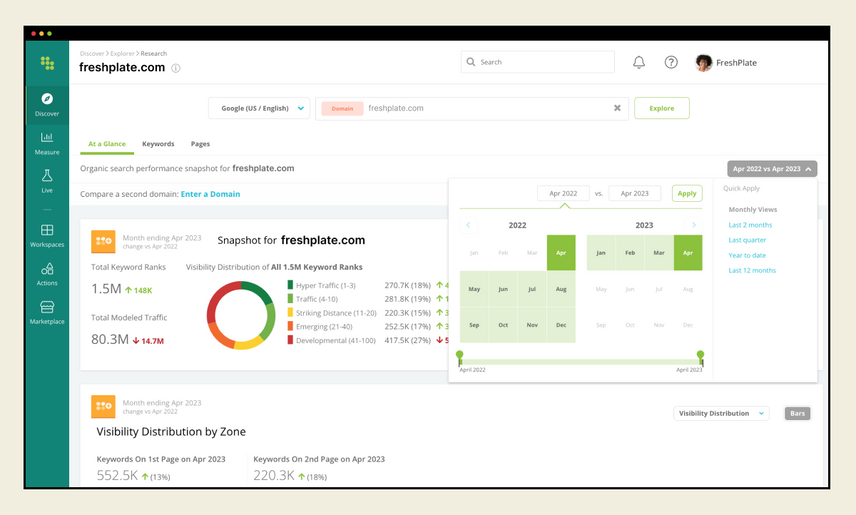Open Marketplace from the sidebar
Image resolution: width=856 pixels, height=515 pixels.
point(47,312)
